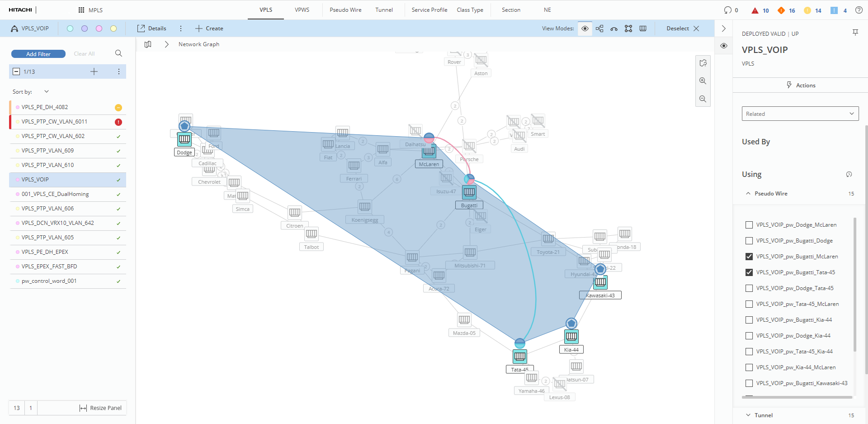The height and width of the screenshot is (424, 868).
Task: Click the Kia-44 node in graph
Action: click(x=571, y=337)
